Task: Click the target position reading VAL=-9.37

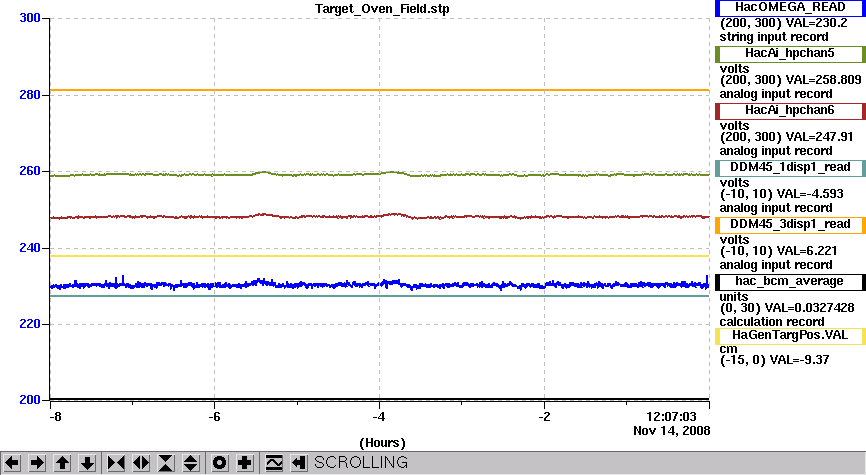Action: point(799,360)
